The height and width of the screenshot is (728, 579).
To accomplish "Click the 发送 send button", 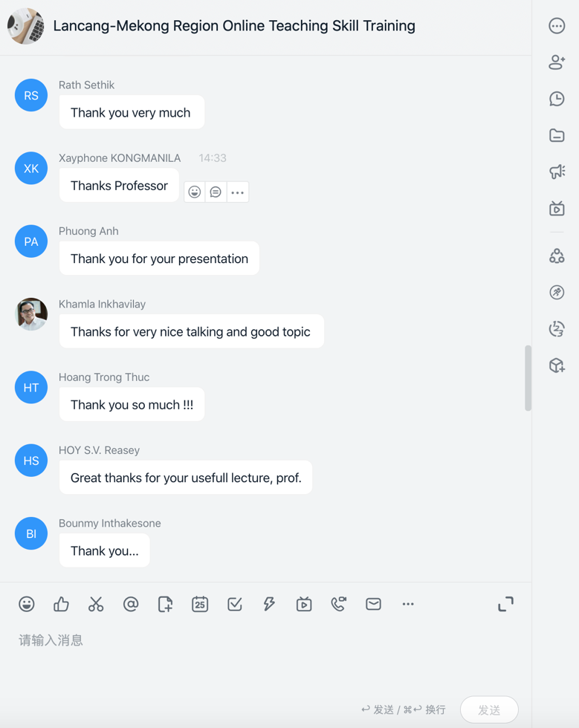I will tap(489, 709).
